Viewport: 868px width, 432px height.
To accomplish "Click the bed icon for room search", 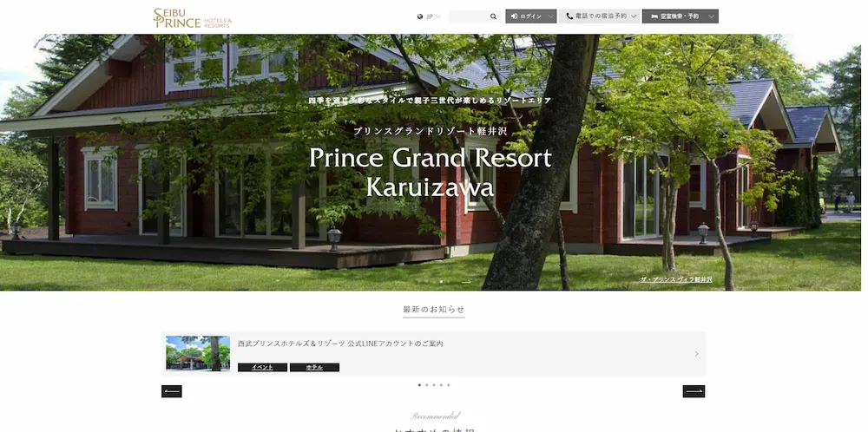I will 654,16.
